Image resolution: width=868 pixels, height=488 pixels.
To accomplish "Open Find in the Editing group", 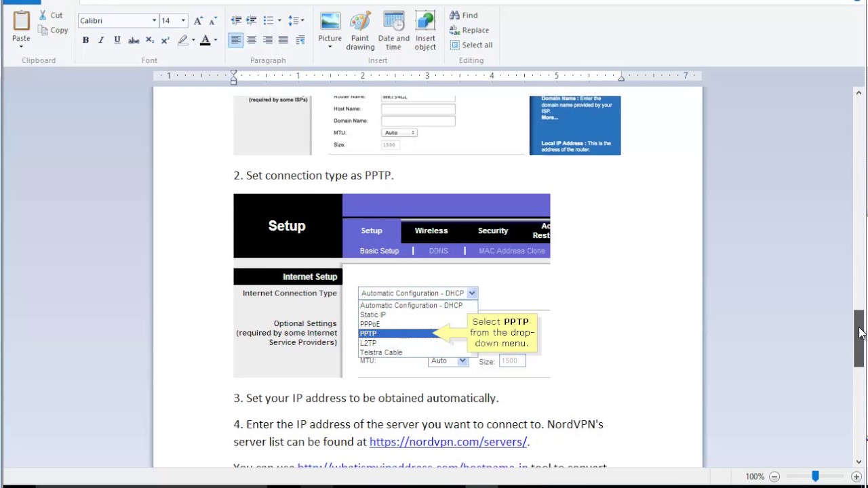I will (x=464, y=15).
